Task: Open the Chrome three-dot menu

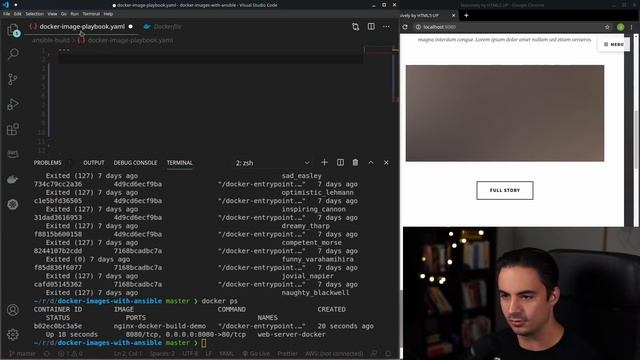Action: pyautogui.click(x=631, y=27)
